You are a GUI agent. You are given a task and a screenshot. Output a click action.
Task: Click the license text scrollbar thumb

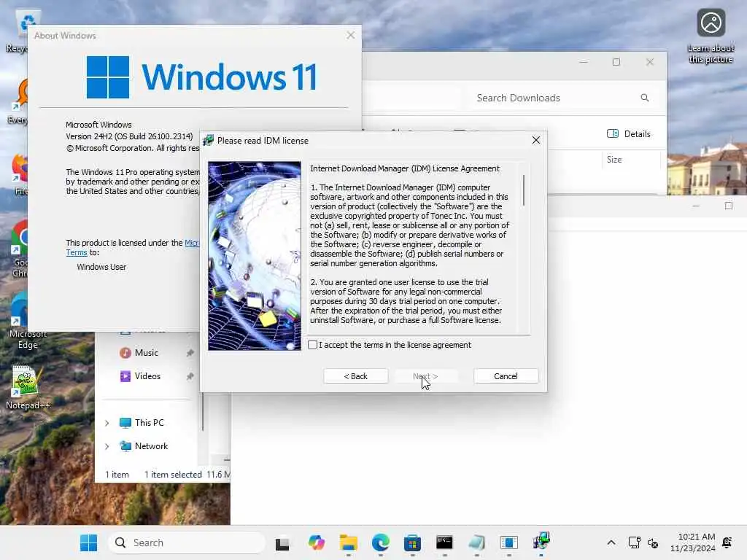click(524, 190)
